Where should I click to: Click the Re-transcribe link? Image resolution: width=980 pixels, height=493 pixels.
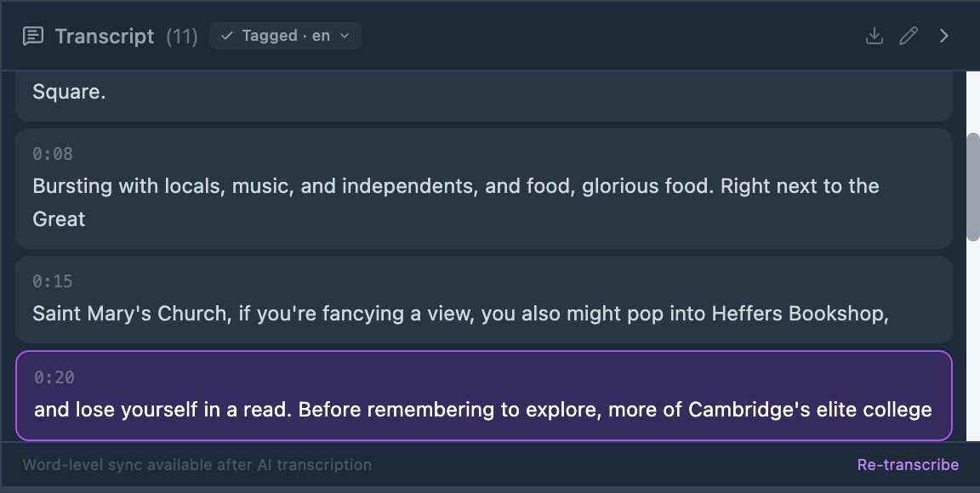[x=908, y=465]
